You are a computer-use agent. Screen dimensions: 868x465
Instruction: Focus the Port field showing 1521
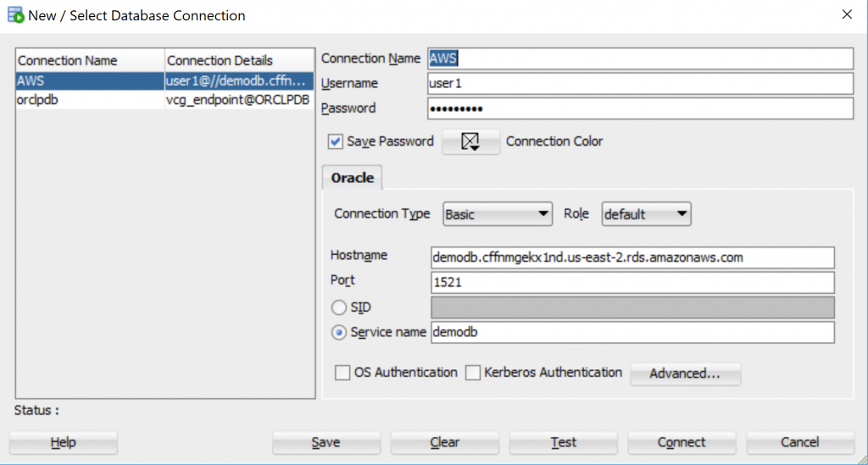(x=632, y=283)
